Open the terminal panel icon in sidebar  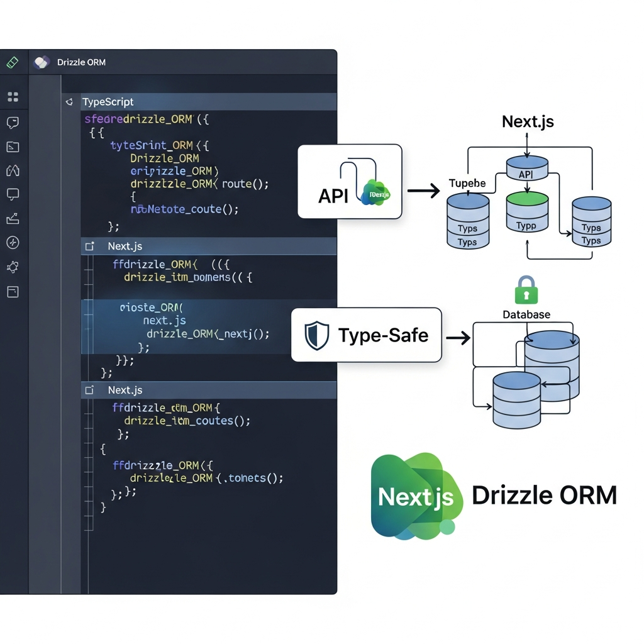[13, 147]
